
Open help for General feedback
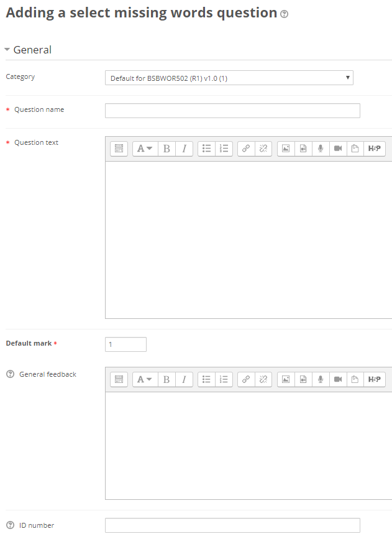(x=11, y=374)
